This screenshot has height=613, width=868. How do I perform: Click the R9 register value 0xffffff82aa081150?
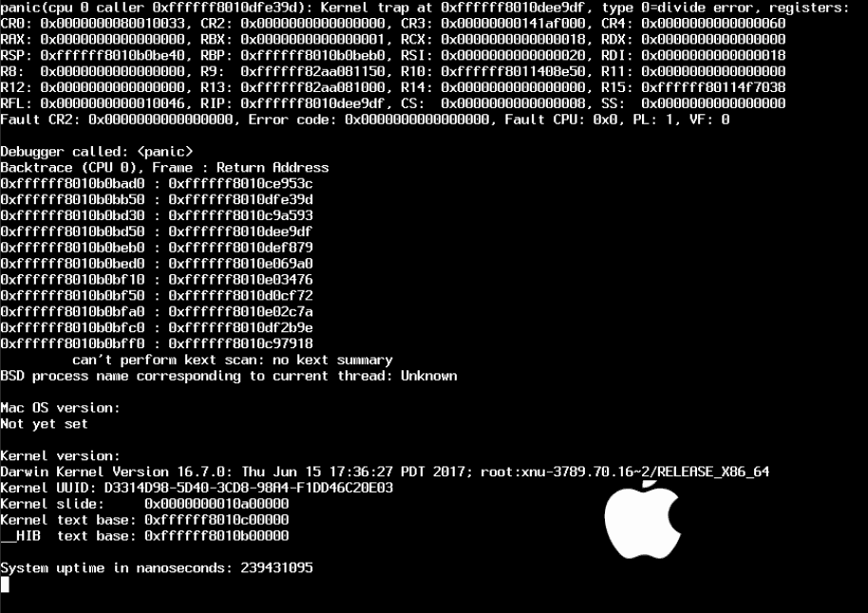coord(312,72)
